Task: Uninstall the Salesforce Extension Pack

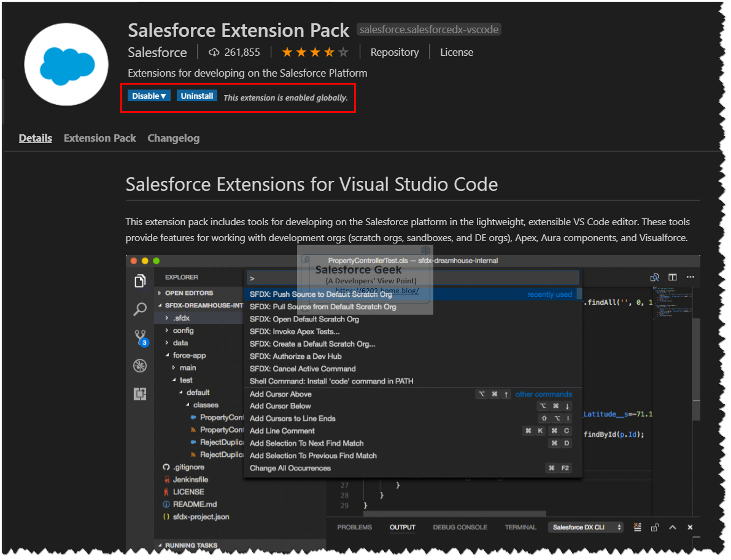Action: pos(196,95)
